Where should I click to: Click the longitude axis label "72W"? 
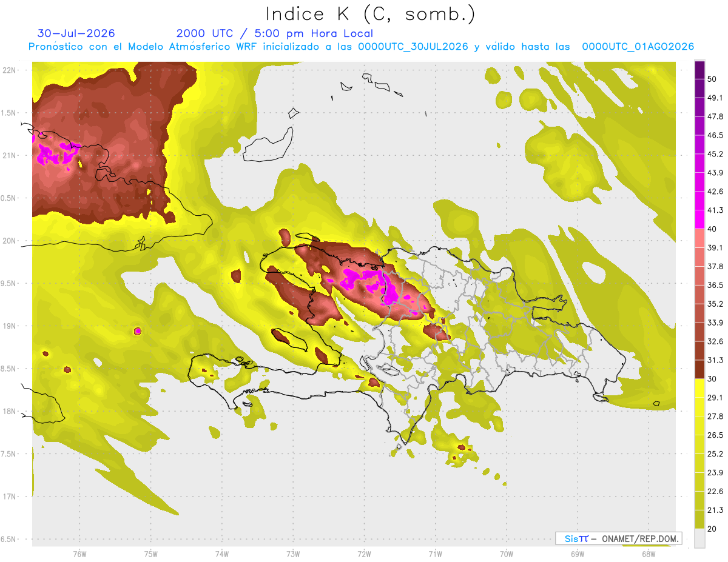click(x=364, y=554)
